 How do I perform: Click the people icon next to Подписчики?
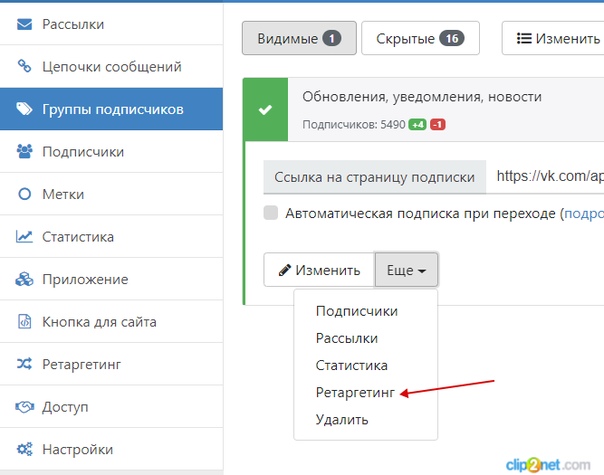[x=24, y=152]
